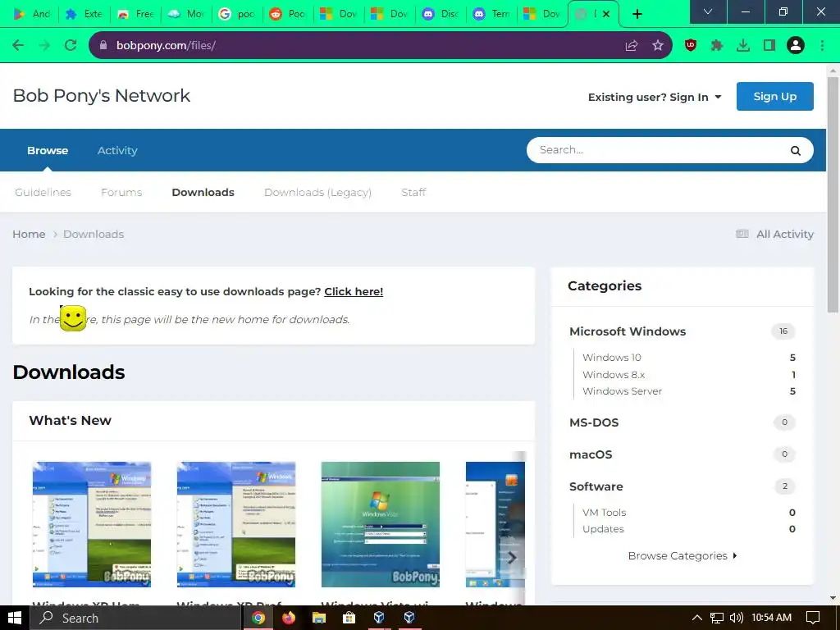The width and height of the screenshot is (840, 630).
Task: Open Chrome three-dot menu
Action: point(822,46)
